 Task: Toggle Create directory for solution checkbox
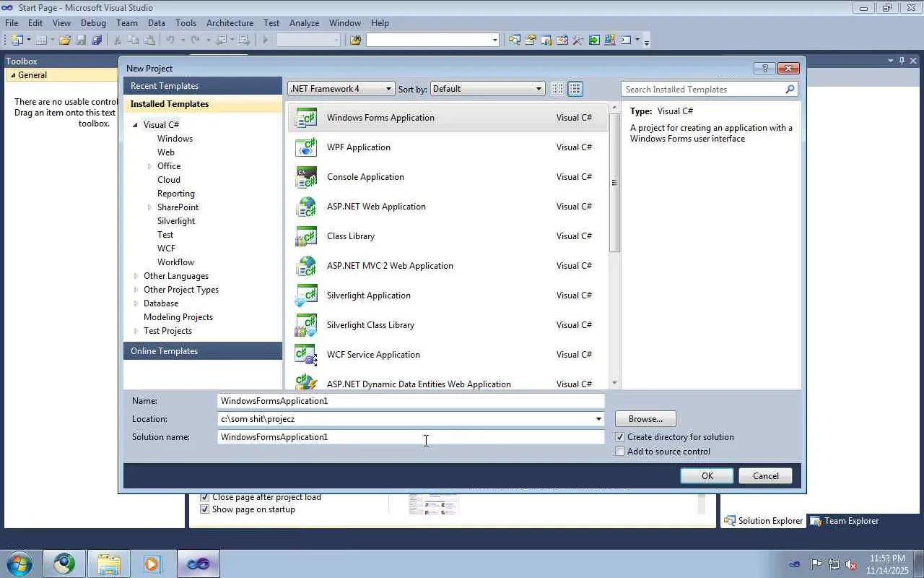tap(619, 437)
